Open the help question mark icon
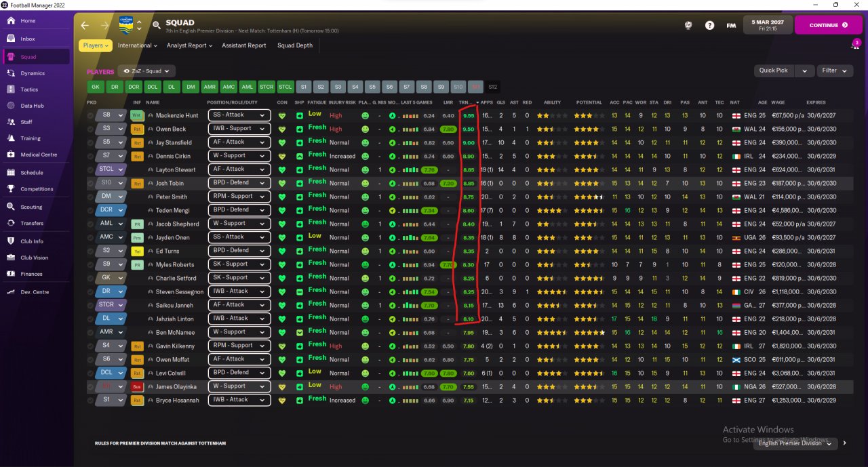The width and height of the screenshot is (868, 467). click(x=709, y=25)
